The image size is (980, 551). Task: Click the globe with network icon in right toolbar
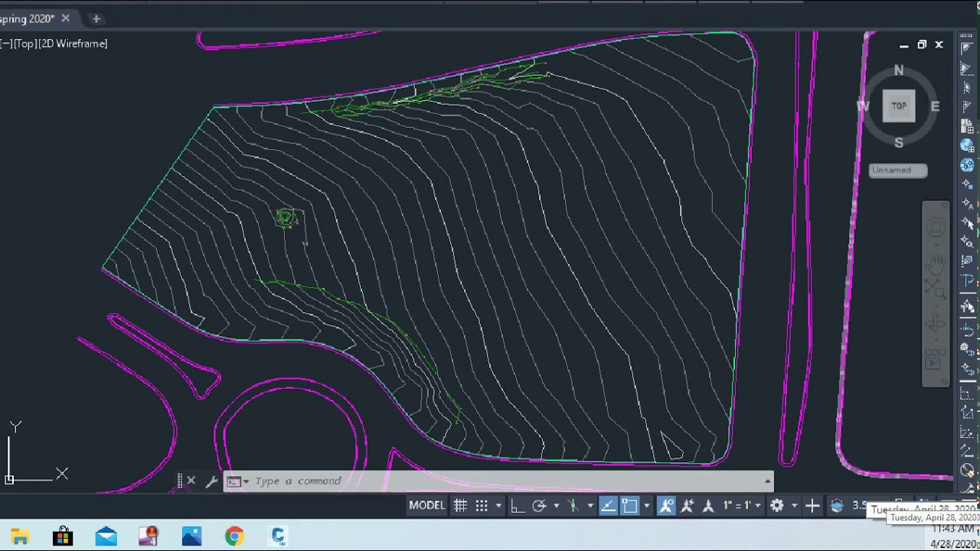(x=967, y=165)
